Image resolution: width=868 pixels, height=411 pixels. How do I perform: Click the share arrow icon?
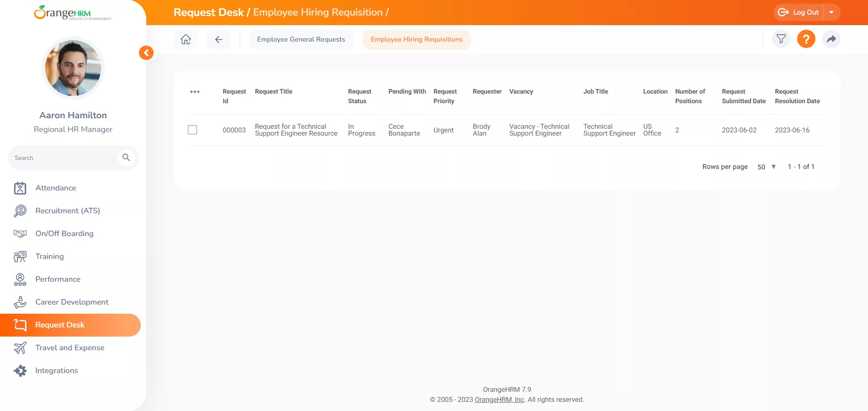[831, 39]
